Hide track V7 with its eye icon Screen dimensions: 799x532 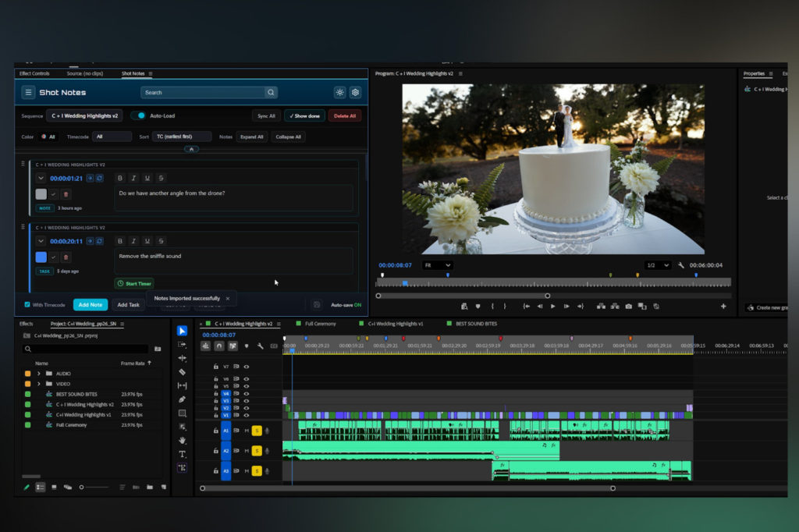[x=246, y=367]
